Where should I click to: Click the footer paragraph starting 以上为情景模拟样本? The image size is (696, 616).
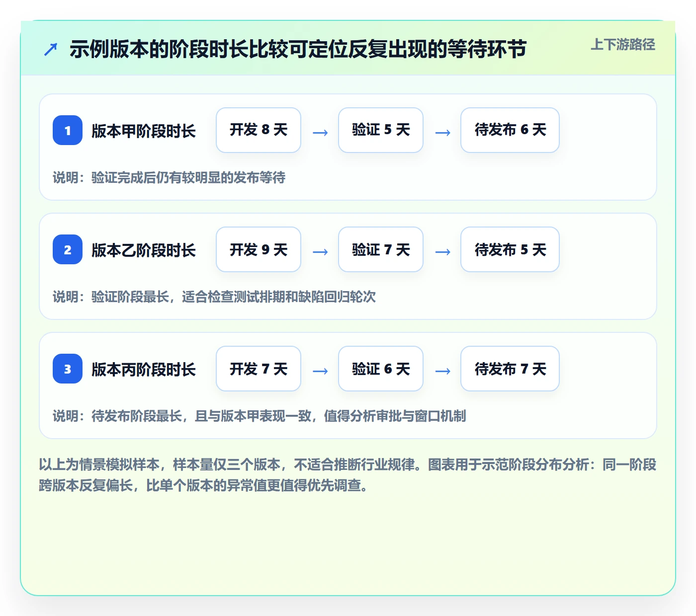click(348, 475)
